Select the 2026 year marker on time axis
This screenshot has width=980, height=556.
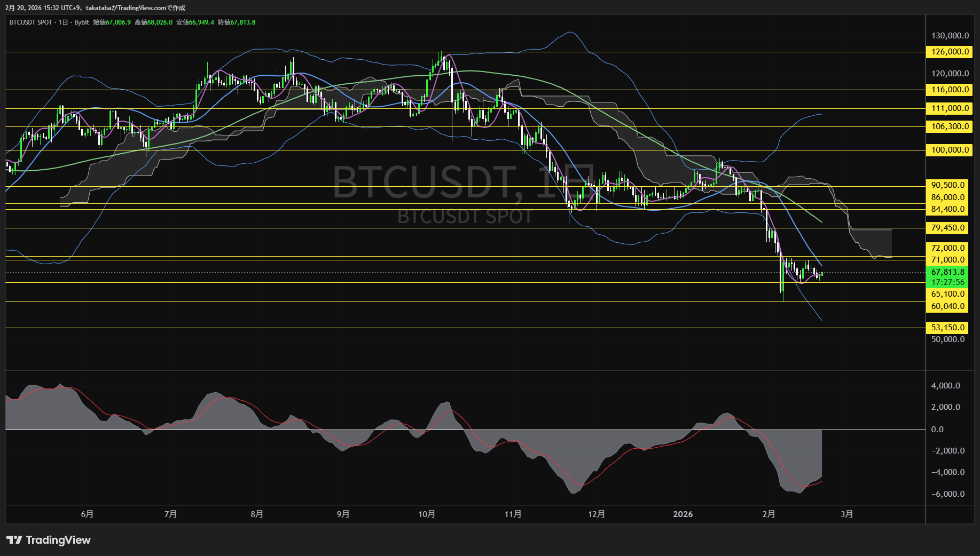point(683,514)
